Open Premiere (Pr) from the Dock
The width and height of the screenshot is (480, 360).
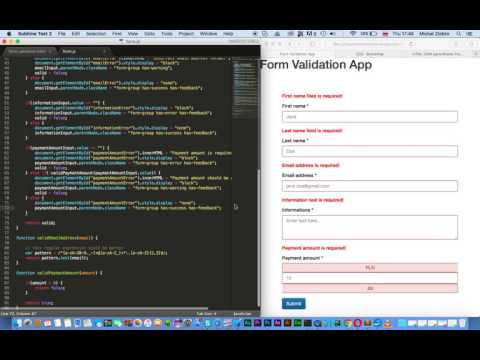click(257, 323)
